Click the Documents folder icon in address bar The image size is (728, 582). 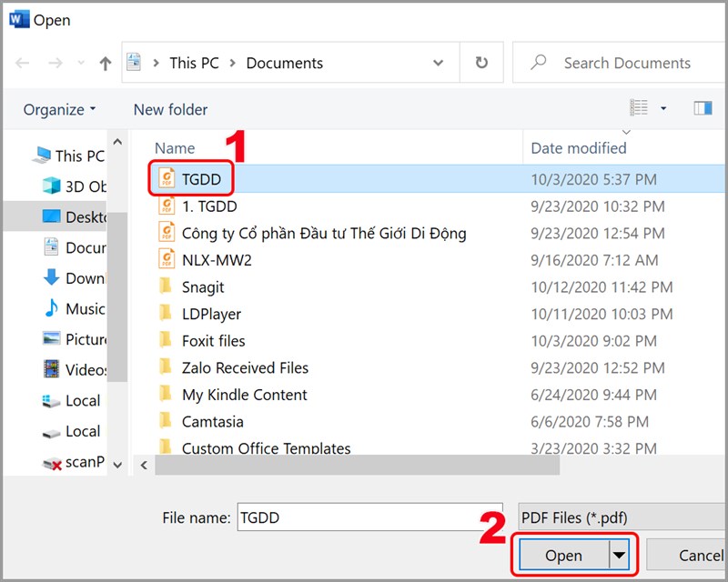134,62
